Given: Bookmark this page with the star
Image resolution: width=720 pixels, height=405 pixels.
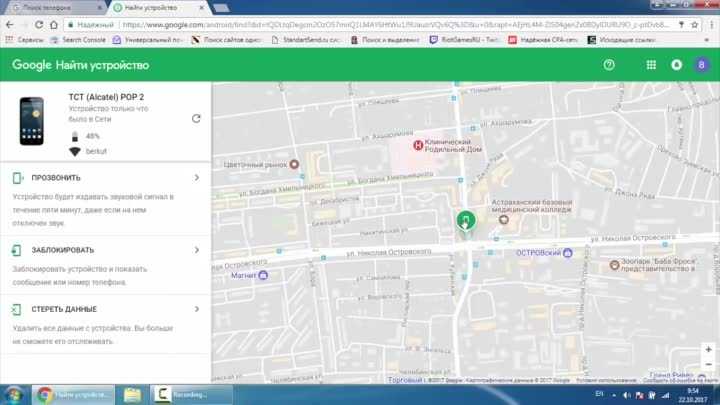Looking at the screenshot, I should tap(695, 25).
